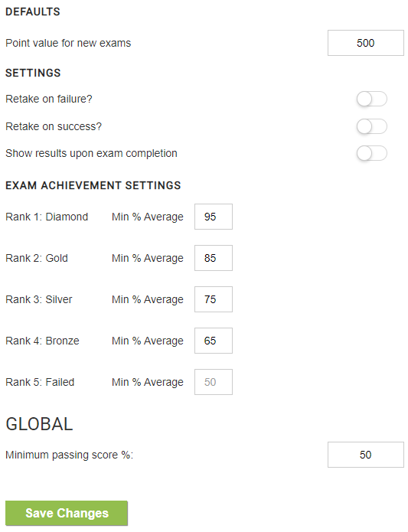Select the Rank 4 Bronze percentage box
Screen dimensions: 408x532
point(214,341)
